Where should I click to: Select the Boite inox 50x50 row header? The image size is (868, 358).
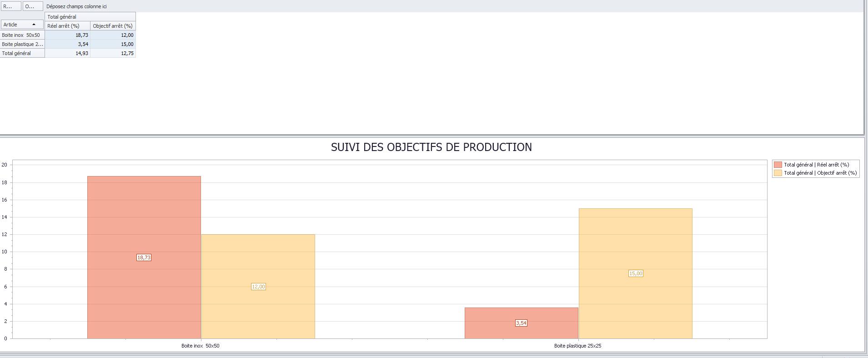click(22, 35)
